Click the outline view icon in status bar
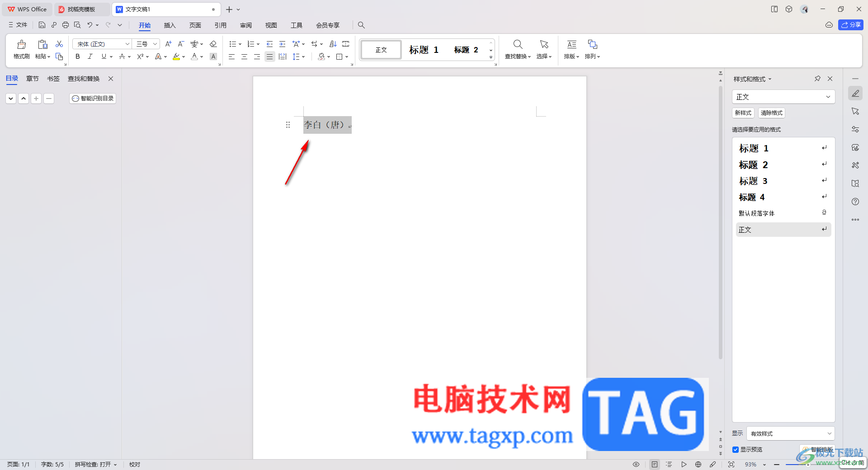This screenshot has width=868, height=470. pyautogui.click(x=669, y=464)
